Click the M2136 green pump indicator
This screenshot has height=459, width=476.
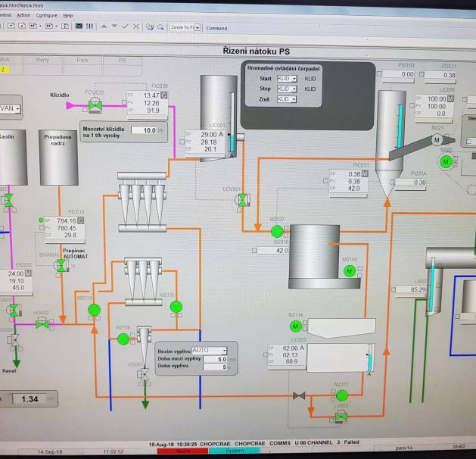(x=123, y=339)
